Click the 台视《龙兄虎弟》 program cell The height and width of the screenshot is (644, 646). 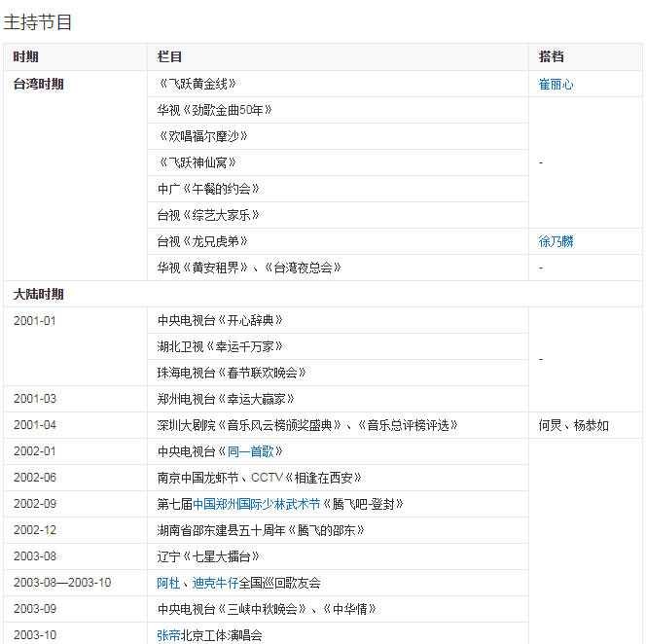point(202,241)
